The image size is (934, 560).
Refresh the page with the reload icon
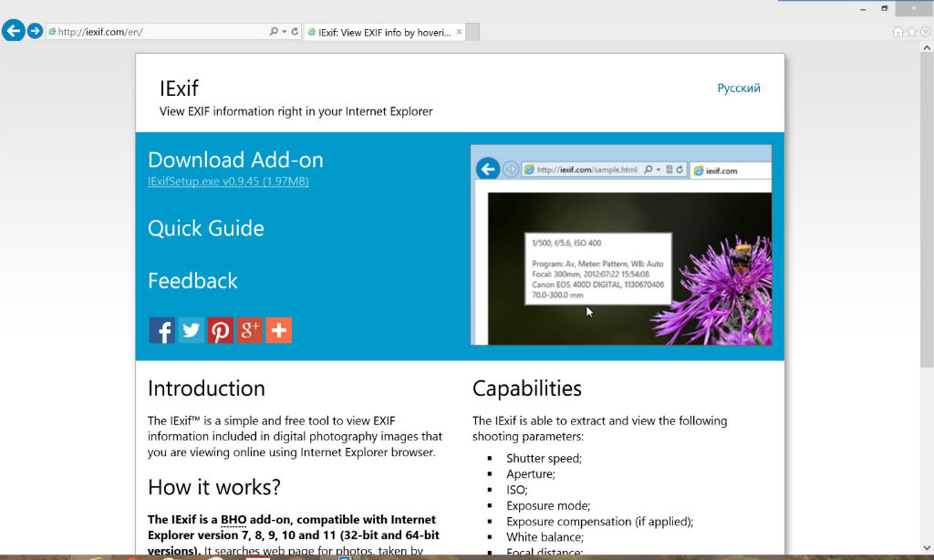tap(295, 31)
